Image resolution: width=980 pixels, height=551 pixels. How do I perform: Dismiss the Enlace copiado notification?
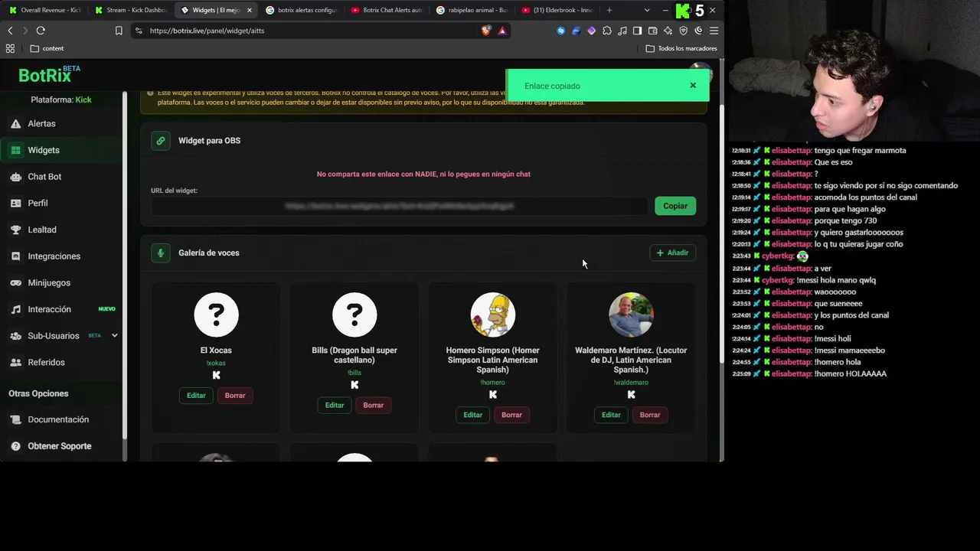tap(693, 86)
